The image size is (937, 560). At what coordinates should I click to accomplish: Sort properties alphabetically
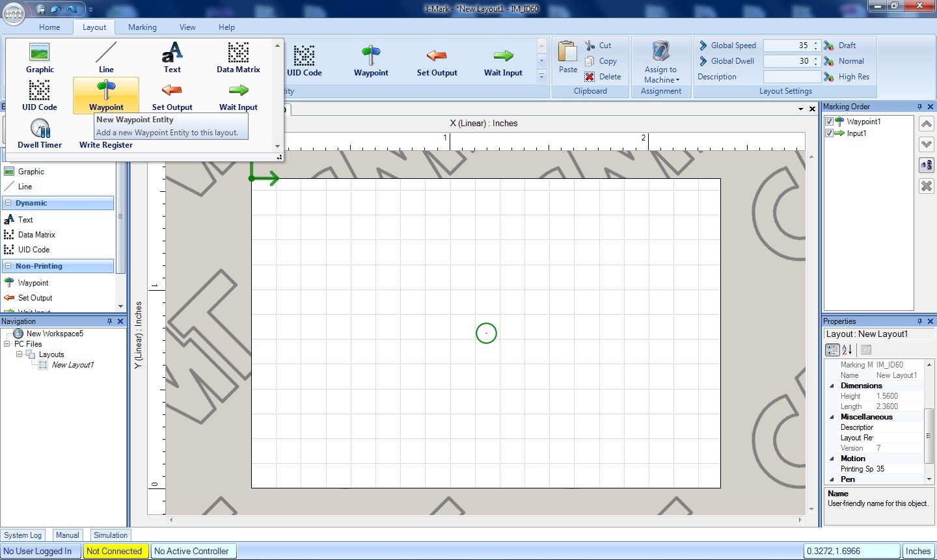[x=847, y=350]
